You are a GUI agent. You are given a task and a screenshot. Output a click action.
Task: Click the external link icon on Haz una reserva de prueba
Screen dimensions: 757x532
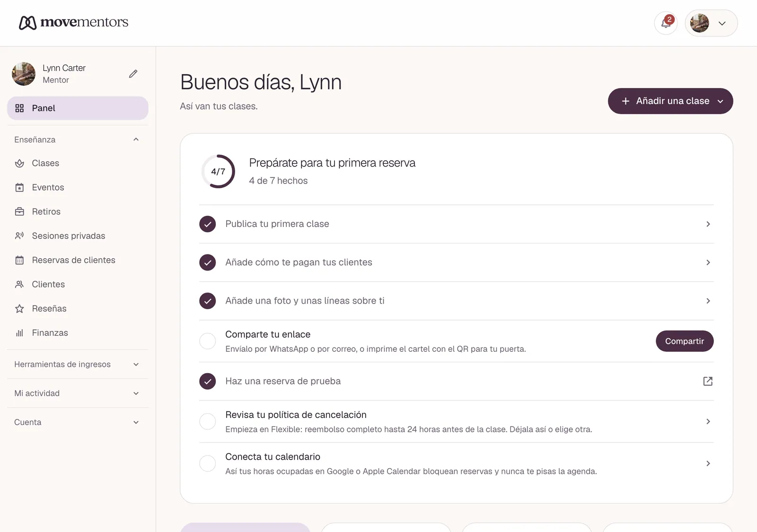(x=708, y=381)
